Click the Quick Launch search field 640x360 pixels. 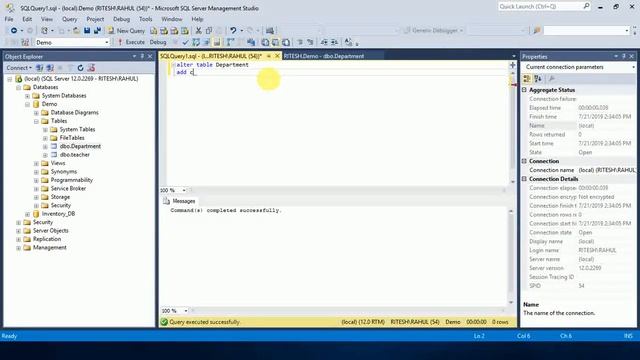click(544, 7)
